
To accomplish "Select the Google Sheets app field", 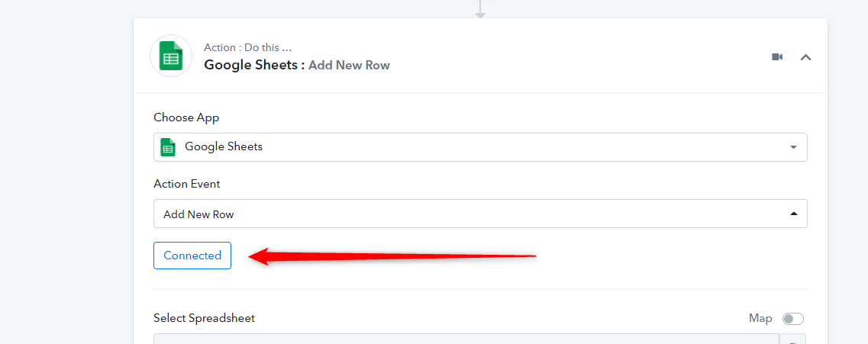I will point(480,147).
